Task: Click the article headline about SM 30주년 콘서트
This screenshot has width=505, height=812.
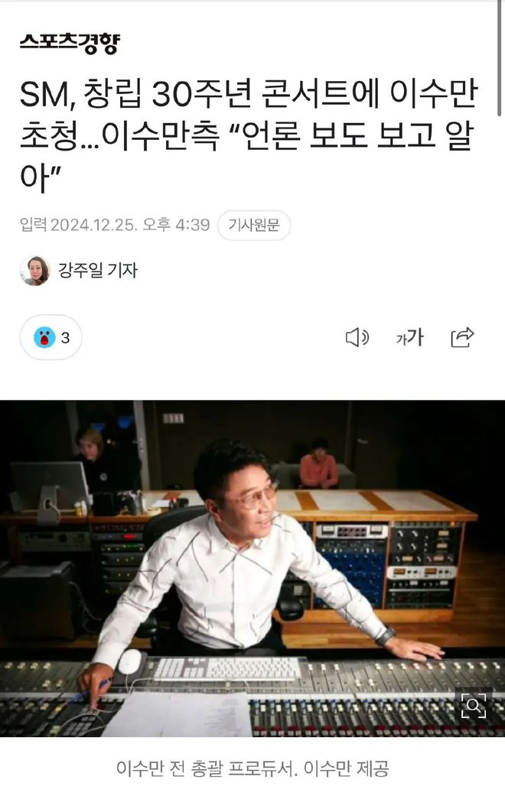Action: click(248, 135)
